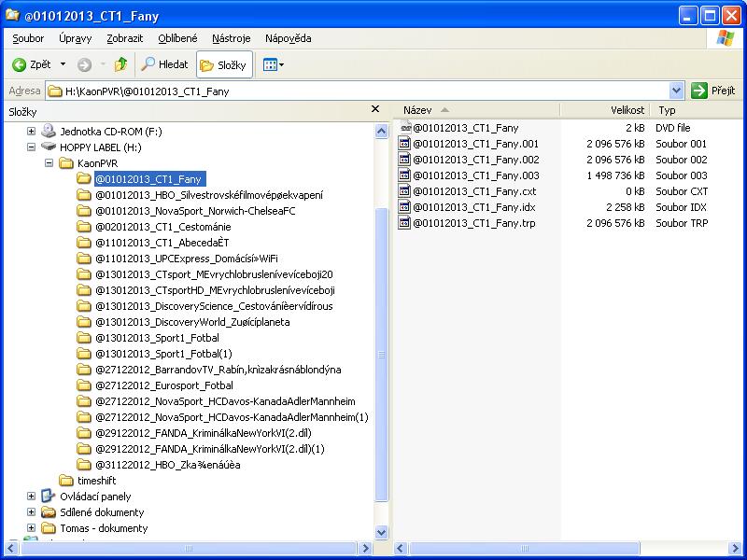Click the Přejít go button
The image size is (747, 560).
coord(713,91)
